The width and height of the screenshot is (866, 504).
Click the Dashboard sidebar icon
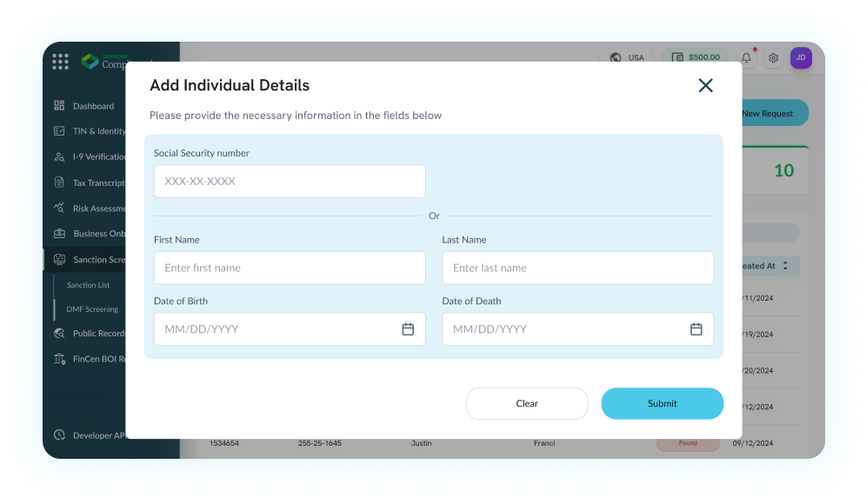[59, 106]
